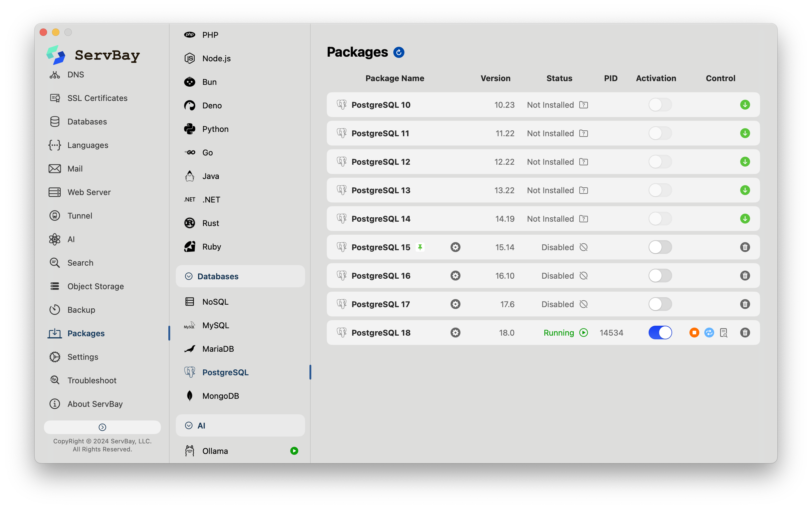
Task: Go to the Troubleshoot section
Action: (92, 381)
